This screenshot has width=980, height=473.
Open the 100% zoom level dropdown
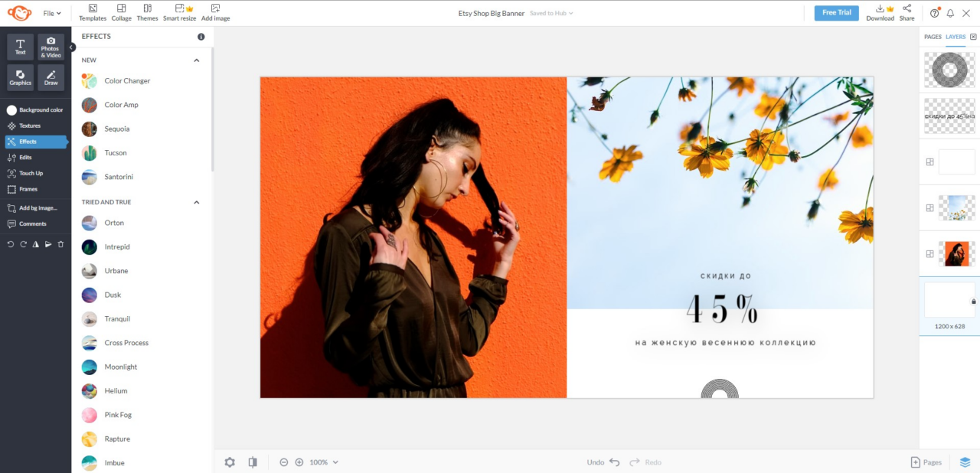tap(323, 462)
